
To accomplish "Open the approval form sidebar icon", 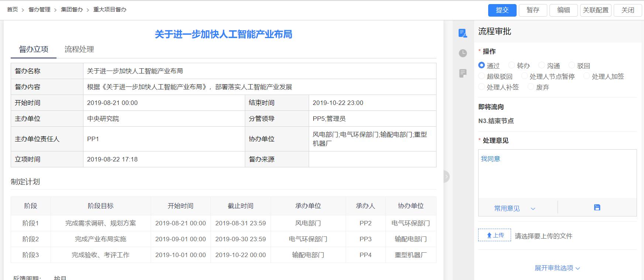I will tap(463, 33).
